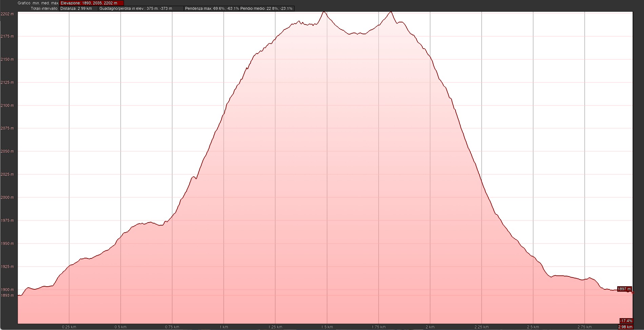Click the Guadagno/perdita in elev. field
The width and height of the screenshot is (644, 330).
[x=141, y=8]
